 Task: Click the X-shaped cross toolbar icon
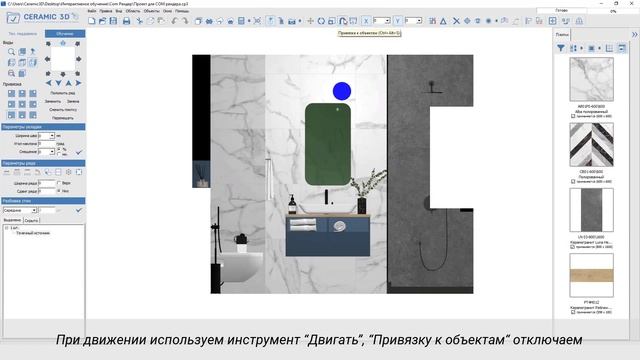point(456,21)
